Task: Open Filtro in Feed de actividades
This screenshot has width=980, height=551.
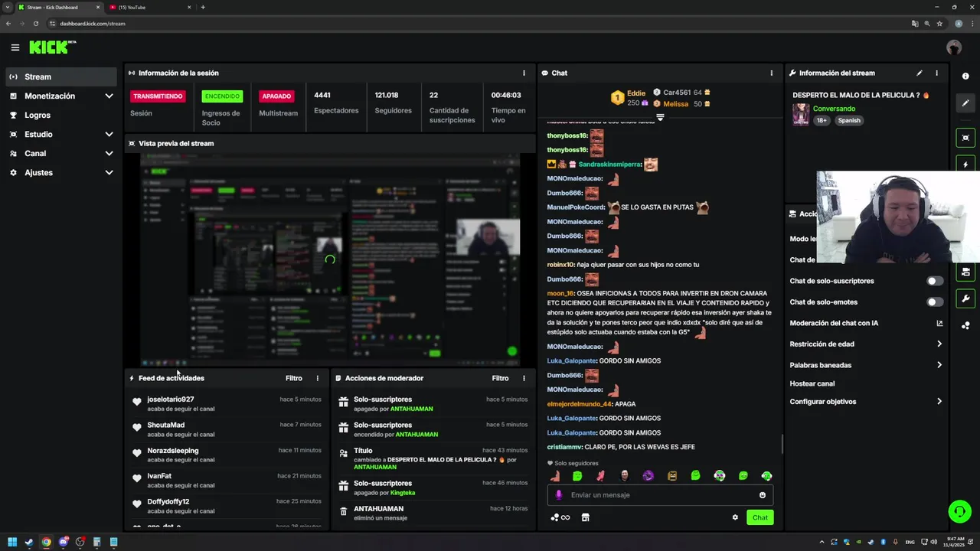Action: point(294,378)
